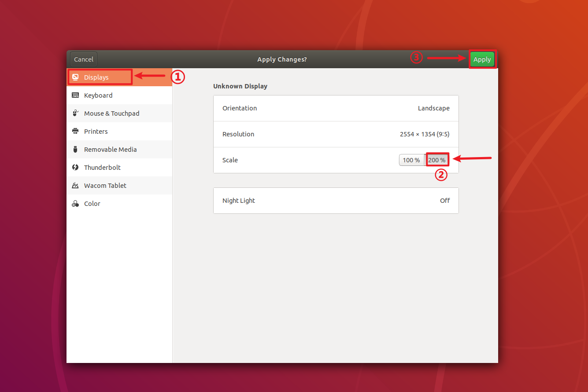Select the Color label in sidebar

click(x=92, y=204)
